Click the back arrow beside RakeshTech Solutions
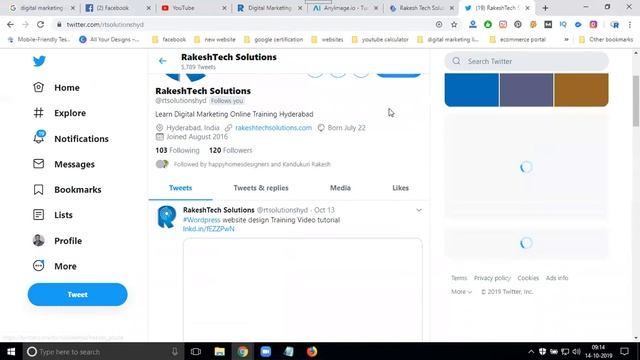The image size is (640, 360). (162, 61)
